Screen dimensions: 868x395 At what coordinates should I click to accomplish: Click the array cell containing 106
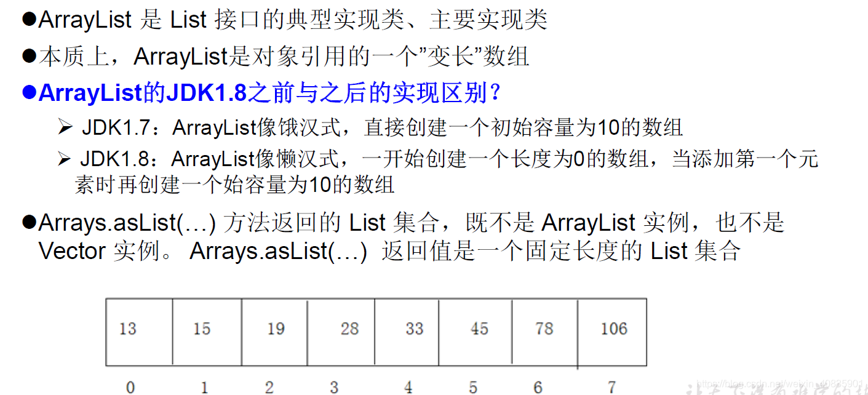click(613, 332)
